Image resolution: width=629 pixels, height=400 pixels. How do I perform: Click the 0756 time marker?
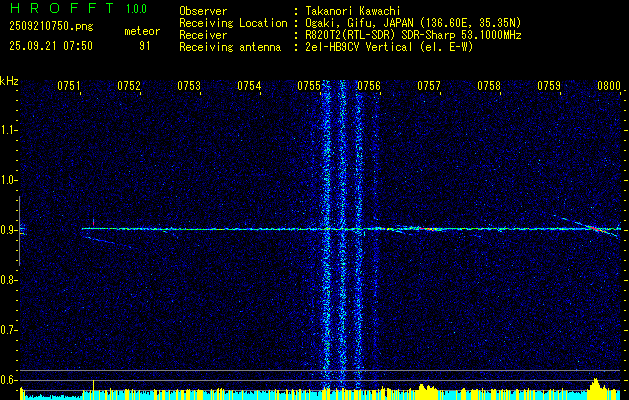pyautogui.click(x=369, y=87)
